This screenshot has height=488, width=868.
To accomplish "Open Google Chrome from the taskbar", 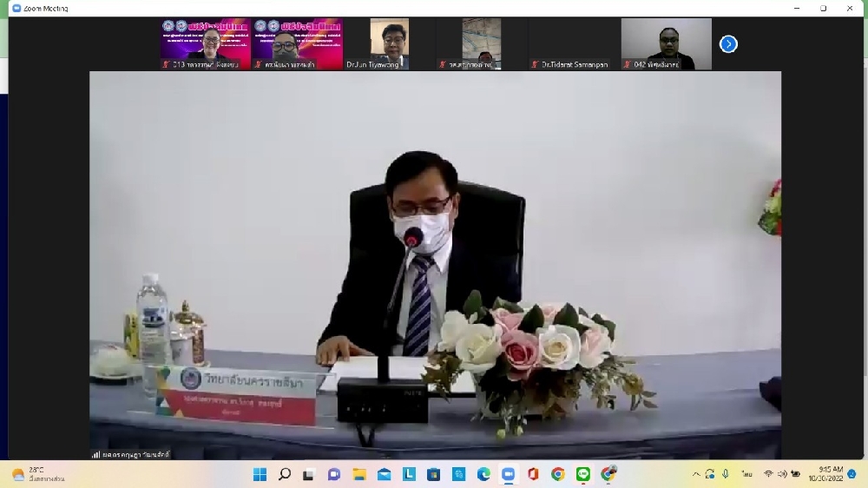I will point(558,474).
